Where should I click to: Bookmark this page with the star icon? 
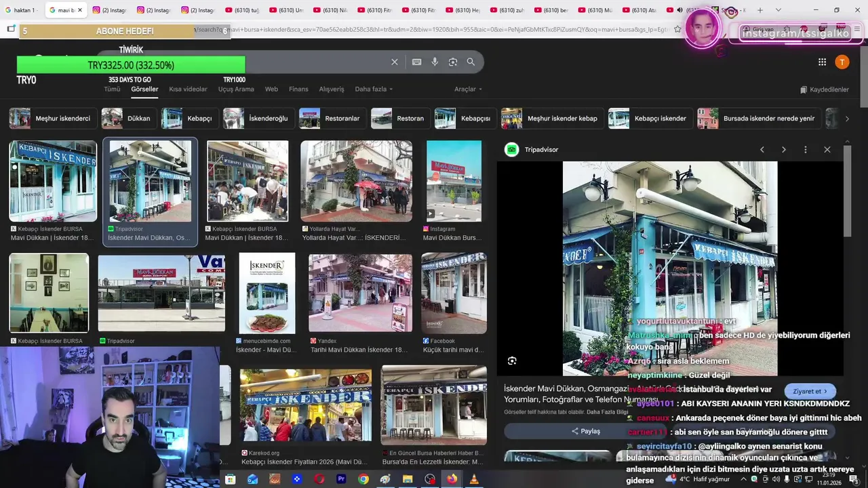(677, 29)
